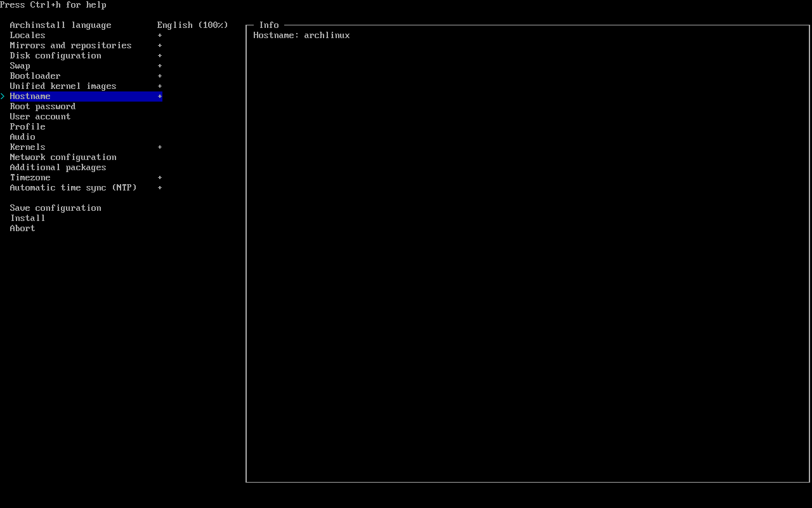
Task: Select User account menu entry
Action: tap(40, 117)
